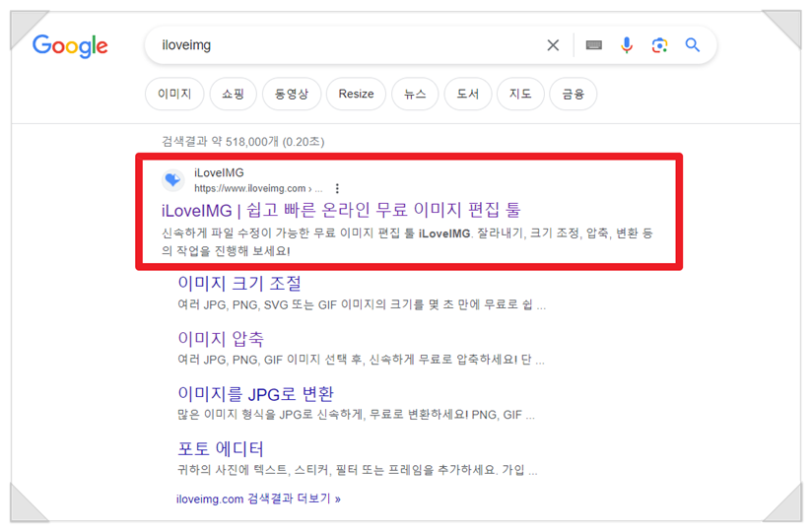The image size is (812, 532).
Task: Click snippet starting 많은 이미지 형식을 JPG로
Action: (x=357, y=415)
